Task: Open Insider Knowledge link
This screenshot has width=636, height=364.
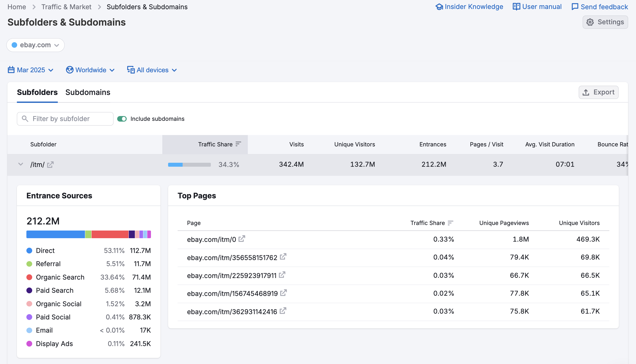Action: point(469,7)
